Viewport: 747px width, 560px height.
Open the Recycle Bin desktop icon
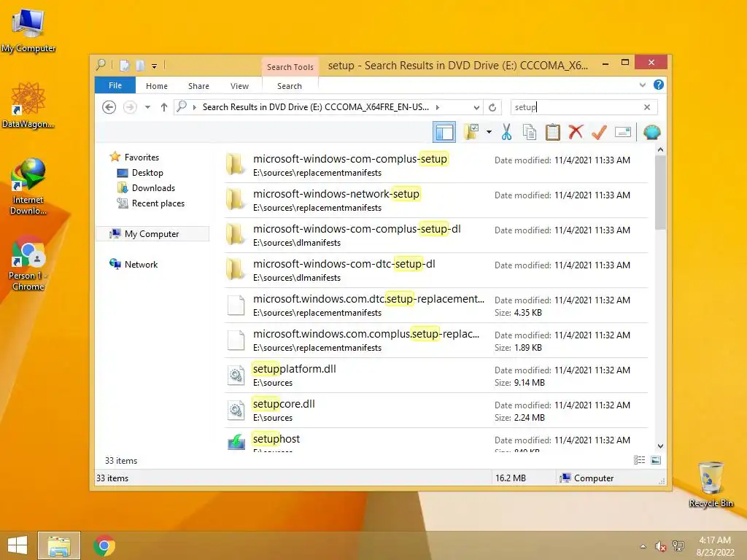tap(711, 484)
